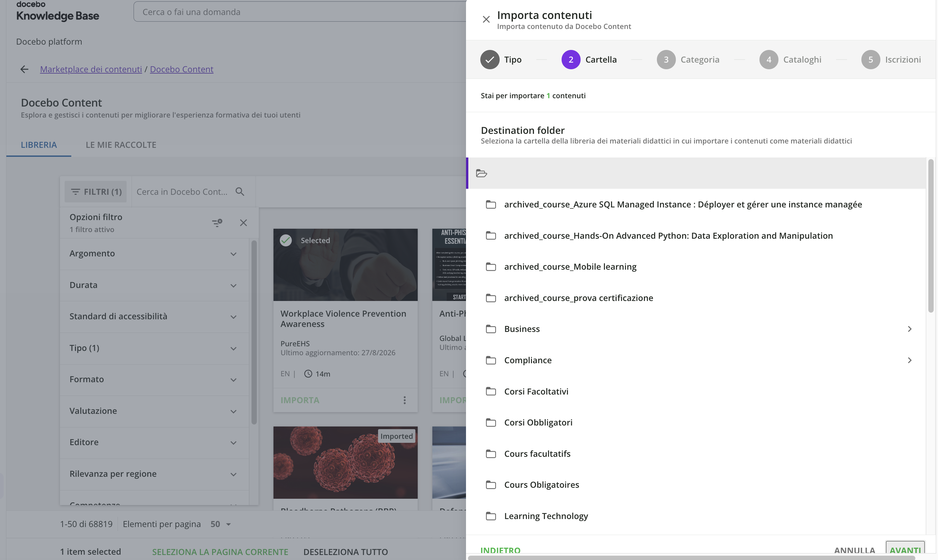
Task: Click horizontal scrollbar at panel bottom
Action: (x=692, y=557)
